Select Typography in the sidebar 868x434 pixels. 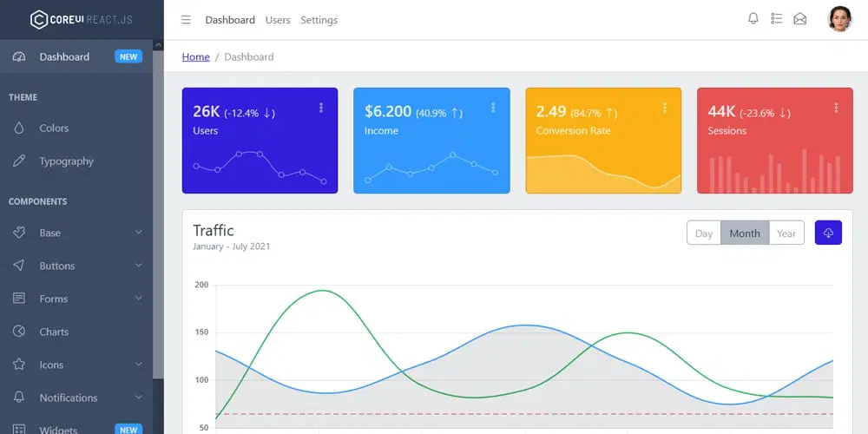coord(67,161)
